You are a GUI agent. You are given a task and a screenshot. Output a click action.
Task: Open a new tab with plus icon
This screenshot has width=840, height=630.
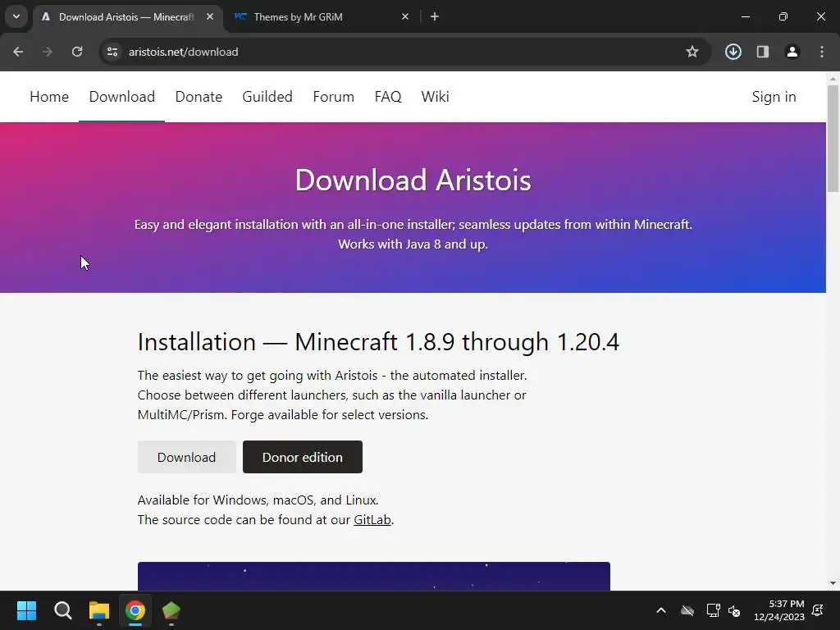[x=435, y=17]
